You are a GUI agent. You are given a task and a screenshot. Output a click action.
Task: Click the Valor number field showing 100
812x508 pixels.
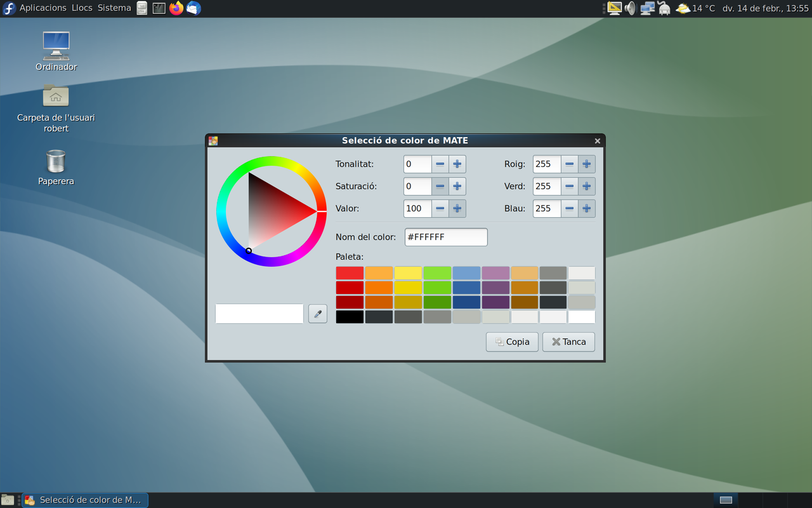pos(417,208)
